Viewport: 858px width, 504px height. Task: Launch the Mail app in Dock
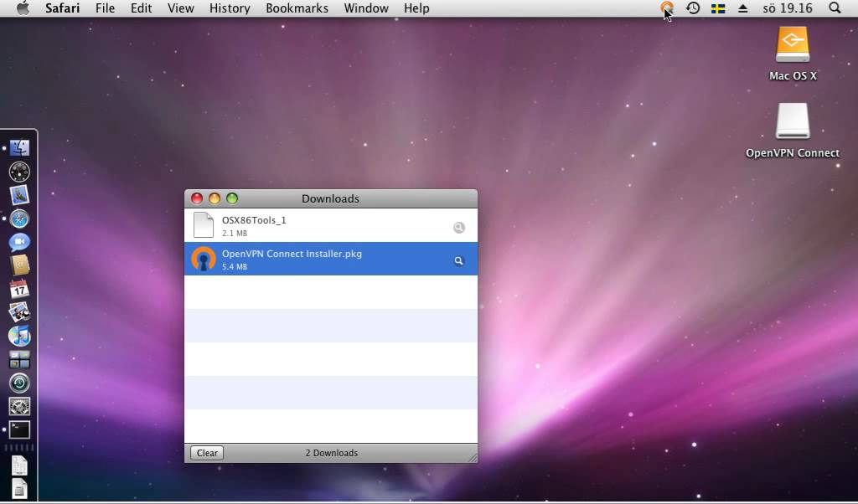[19, 195]
